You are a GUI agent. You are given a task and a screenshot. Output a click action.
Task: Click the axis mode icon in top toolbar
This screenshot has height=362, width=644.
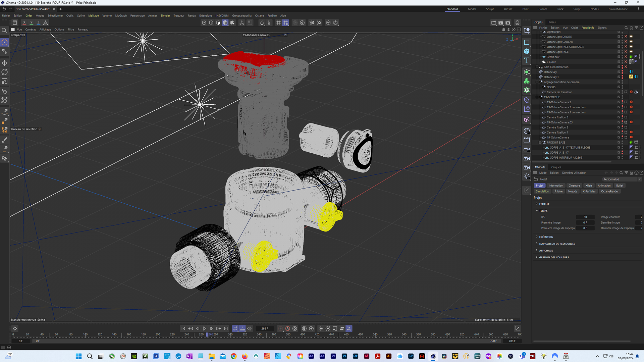[242, 23]
